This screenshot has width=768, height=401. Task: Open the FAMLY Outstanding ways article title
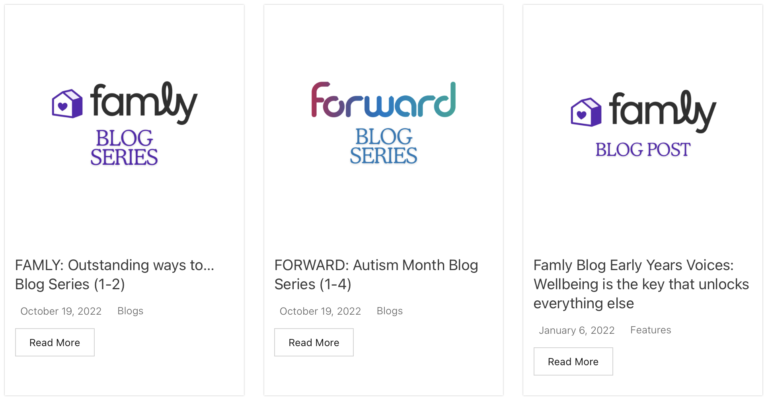[x=114, y=274]
